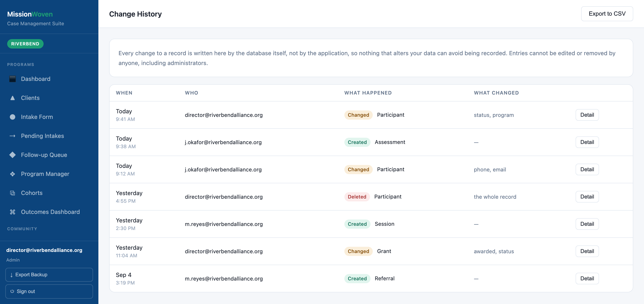Click the Clients triangle icon
The height and width of the screenshot is (304, 644).
coord(13,98)
